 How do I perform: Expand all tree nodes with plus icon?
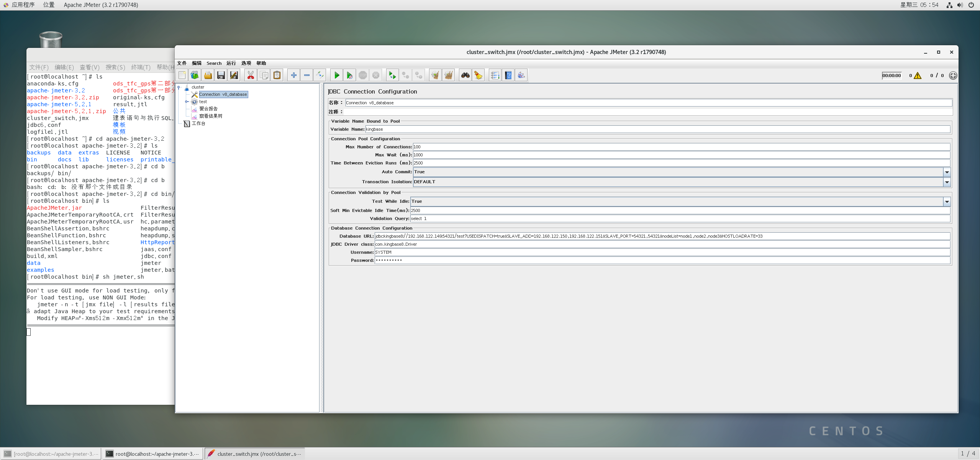293,76
